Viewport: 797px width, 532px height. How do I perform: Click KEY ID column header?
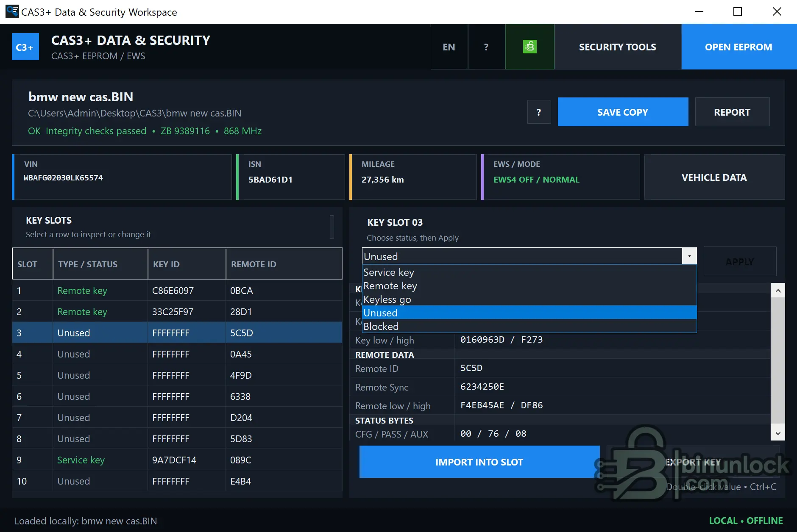tap(187, 264)
